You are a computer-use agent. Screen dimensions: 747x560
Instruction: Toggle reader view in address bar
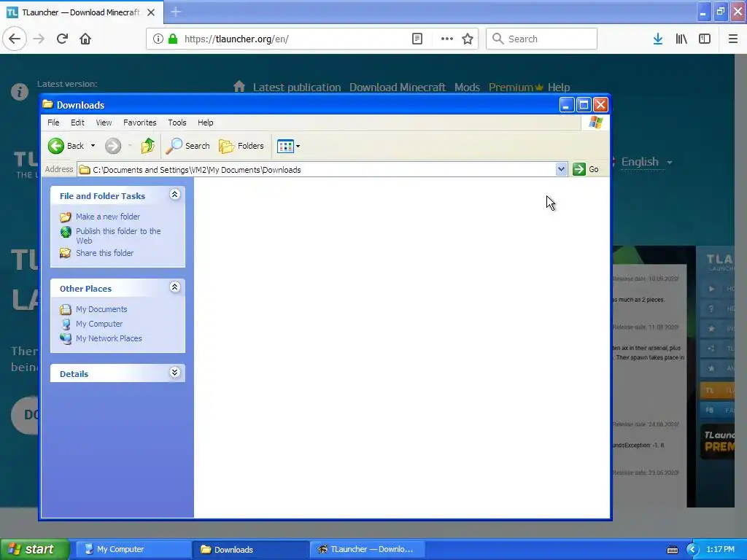pos(417,39)
